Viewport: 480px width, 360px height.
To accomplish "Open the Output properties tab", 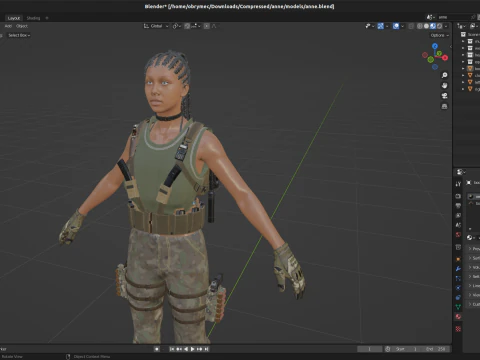I will click(458, 206).
